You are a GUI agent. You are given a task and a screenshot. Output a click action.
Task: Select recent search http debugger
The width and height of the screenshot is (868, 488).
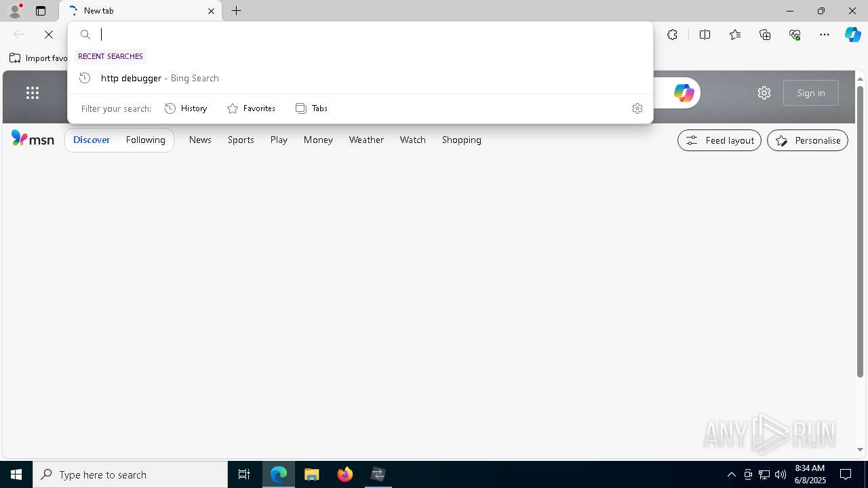pyautogui.click(x=360, y=78)
